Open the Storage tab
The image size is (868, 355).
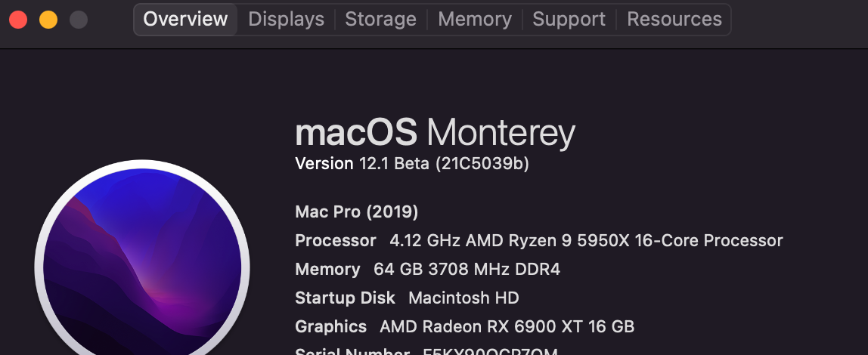tap(380, 20)
